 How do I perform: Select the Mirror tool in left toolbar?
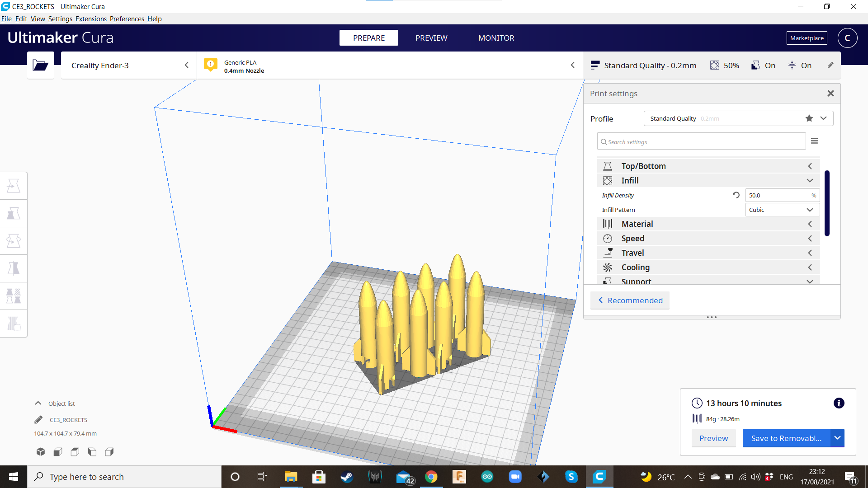(14, 268)
